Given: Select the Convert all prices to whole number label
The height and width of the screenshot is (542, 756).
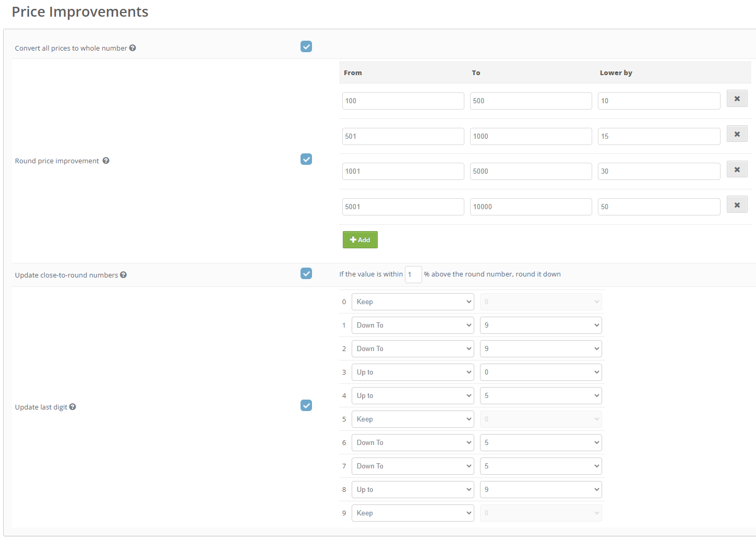Looking at the screenshot, I should pos(71,48).
